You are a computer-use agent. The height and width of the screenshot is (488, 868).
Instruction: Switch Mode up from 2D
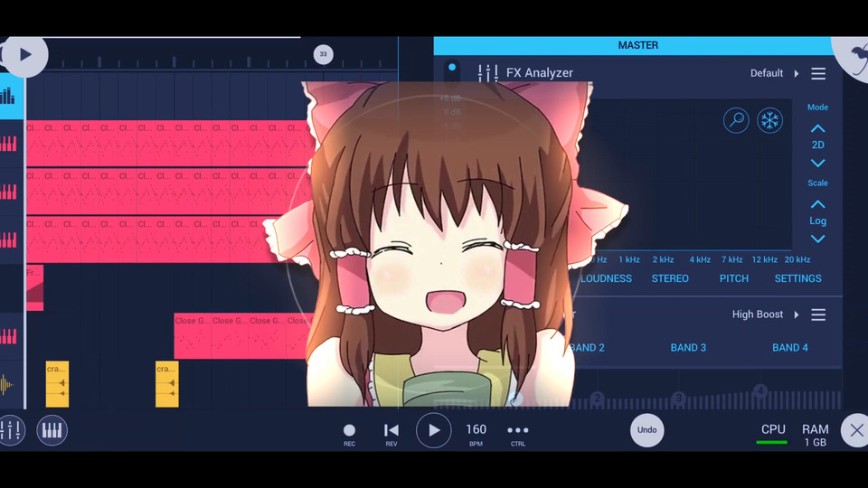tap(817, 128)
